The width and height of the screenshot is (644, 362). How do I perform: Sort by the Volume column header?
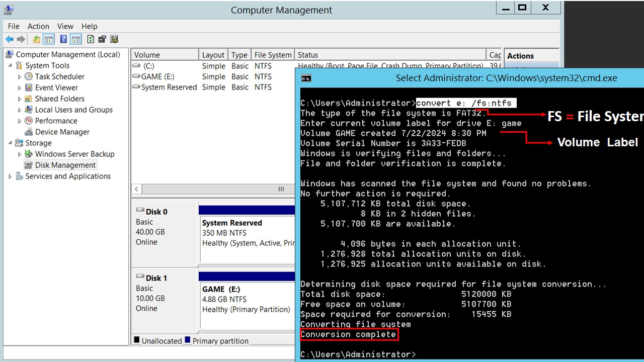[165, 55]
